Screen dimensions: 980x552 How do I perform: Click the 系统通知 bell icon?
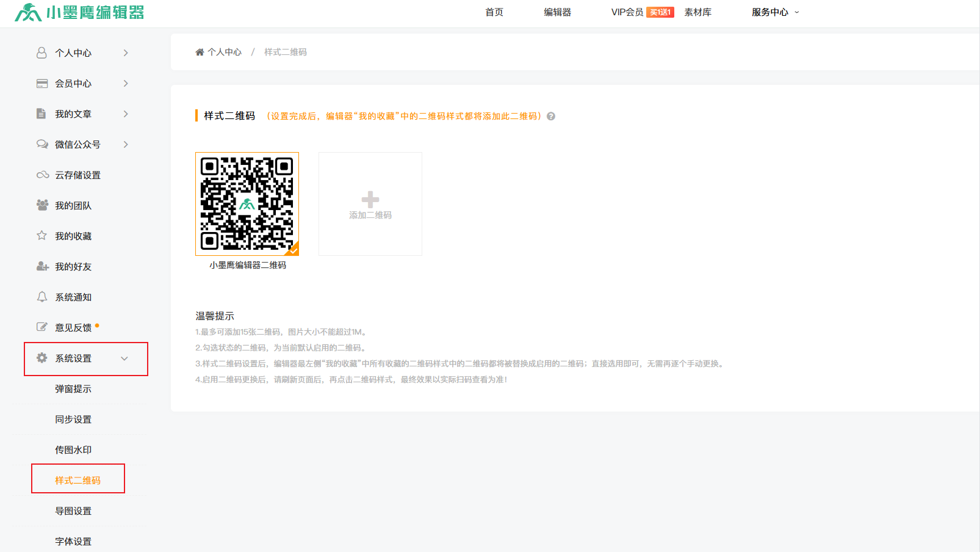click(x=42, y=297)
